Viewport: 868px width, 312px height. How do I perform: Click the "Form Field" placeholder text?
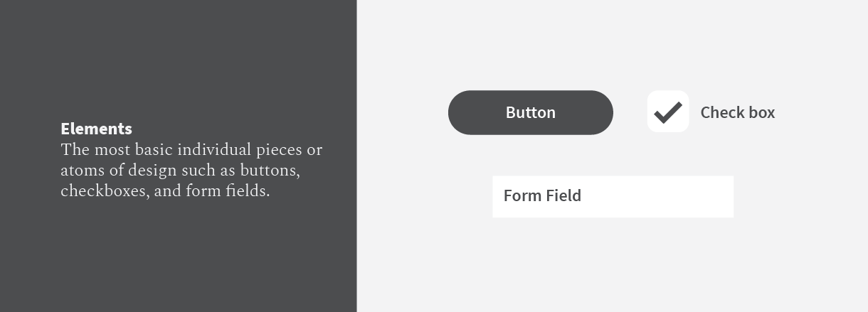coord(542,195)
